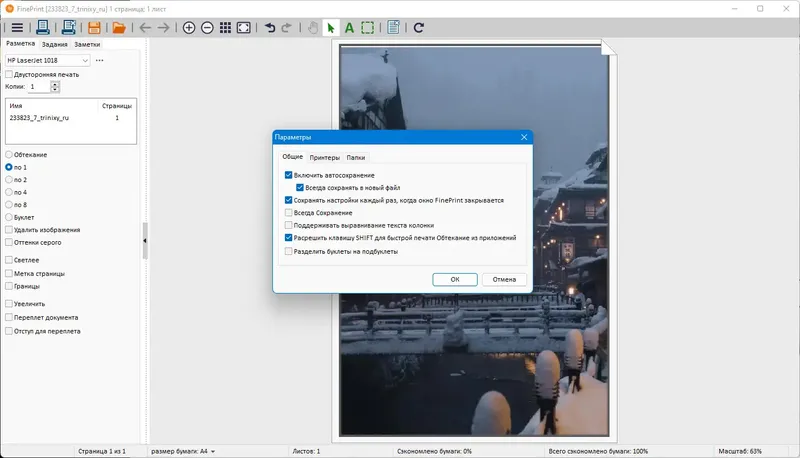Open the Задания tab
800x458 pixels.
click(x=54, y=44)
